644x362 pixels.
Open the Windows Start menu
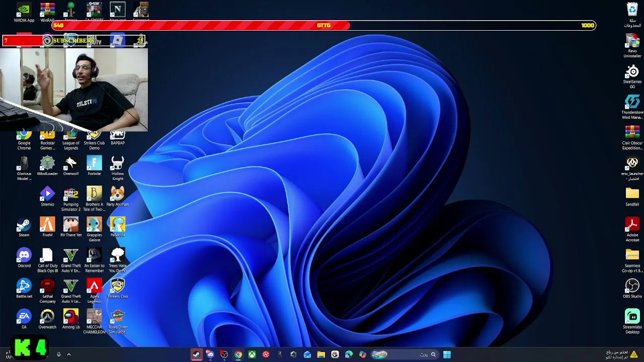pyautogui.click(x=447, y=354)
